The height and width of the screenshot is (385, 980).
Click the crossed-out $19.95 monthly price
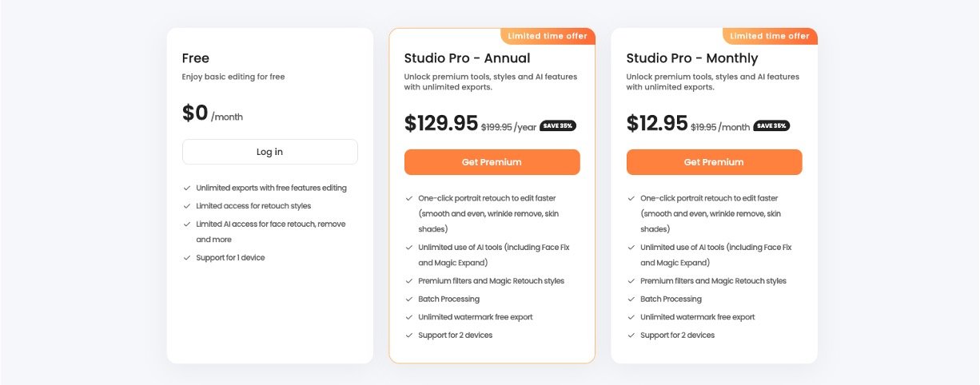tap(703, 127)
